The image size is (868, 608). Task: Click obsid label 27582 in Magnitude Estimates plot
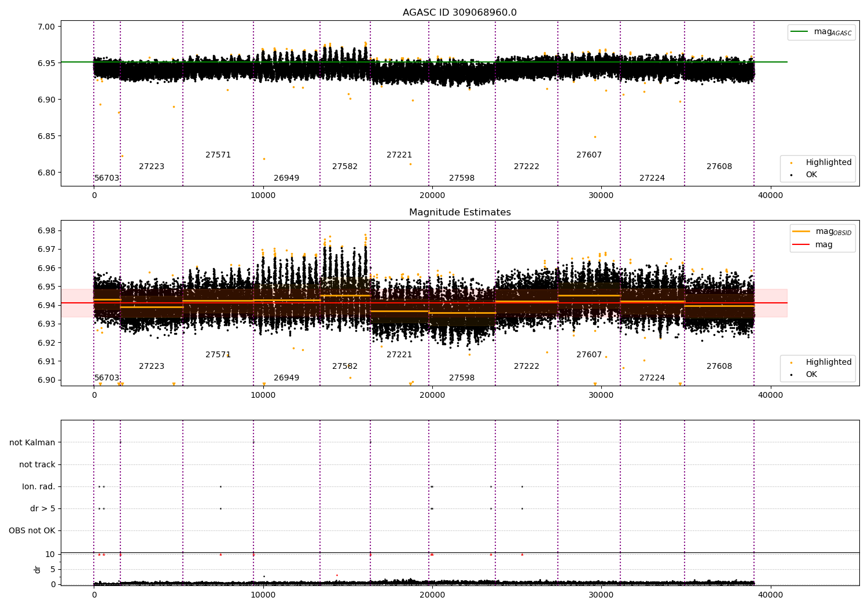(x=345, y=367)
